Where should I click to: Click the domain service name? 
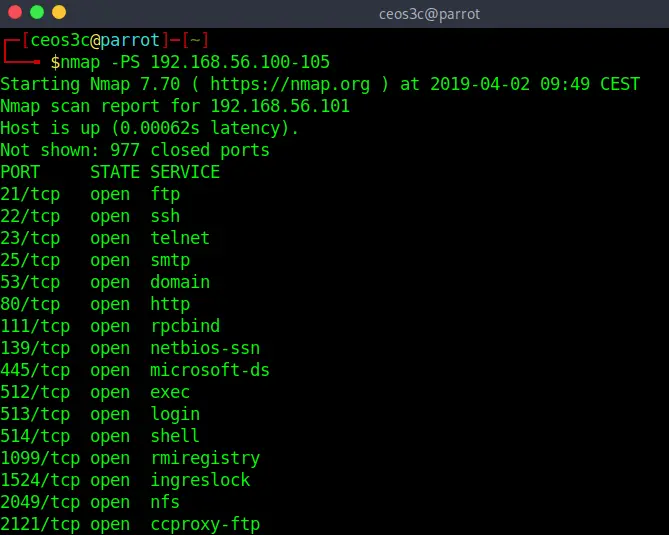click(x=180, y=282)
